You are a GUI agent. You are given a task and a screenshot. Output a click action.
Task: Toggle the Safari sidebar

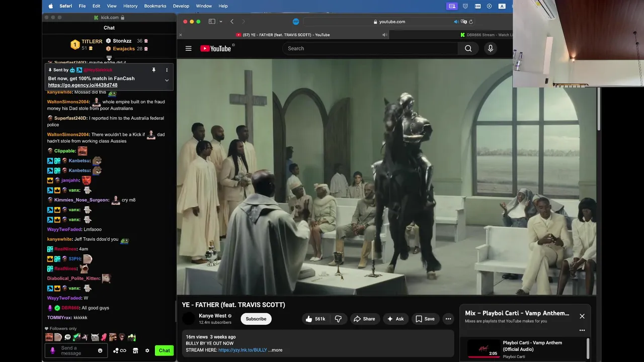pyautogui.click(x=212, y=22)
